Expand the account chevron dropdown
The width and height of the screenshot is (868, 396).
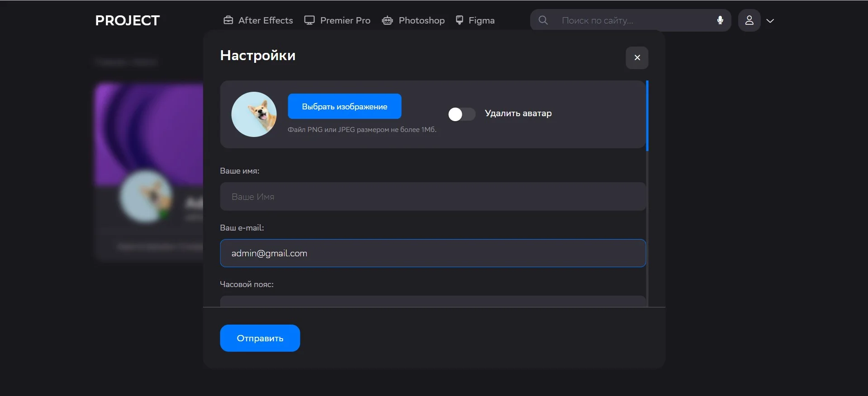pos(770,21)
